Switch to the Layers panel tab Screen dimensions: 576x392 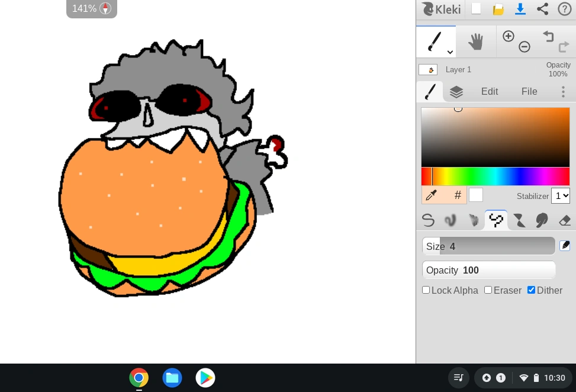456,91
